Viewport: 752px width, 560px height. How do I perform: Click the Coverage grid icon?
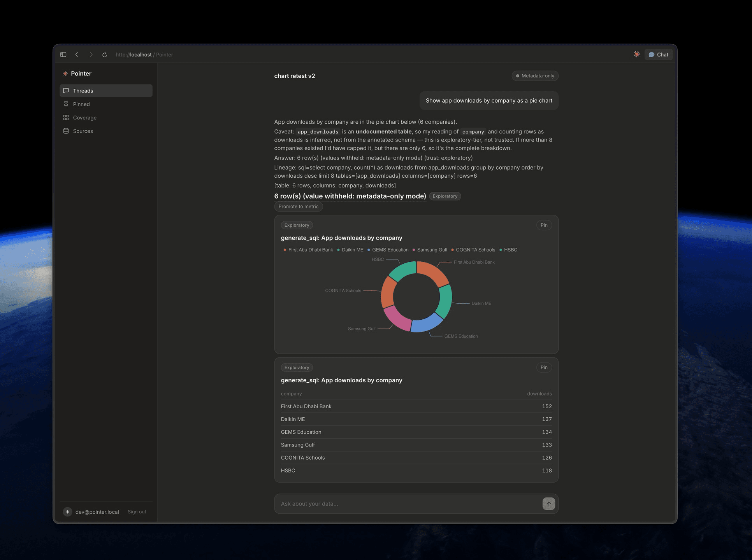[x=66, y=117]
